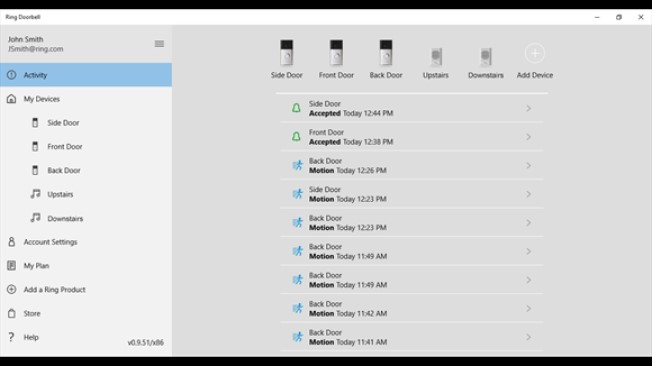The width and height of the screenshot is (652, 366).
Task: Toggle the hamburger menu next to John Smith
Action: click(x=159, y=44)
